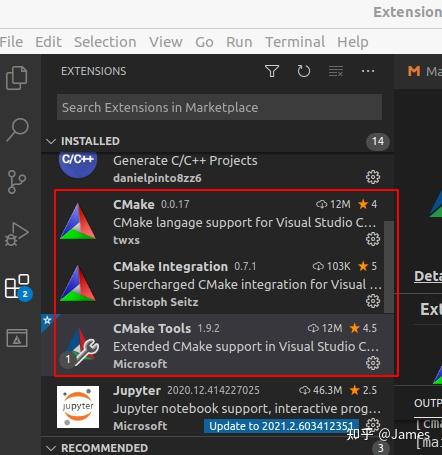The image size is (442, 455).
Task: Open the Go menu
Action: (204, 42)
